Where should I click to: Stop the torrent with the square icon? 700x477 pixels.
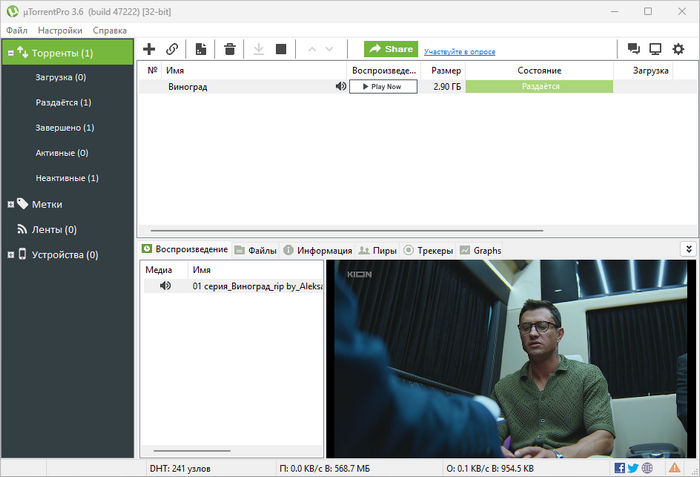point(281,49)
